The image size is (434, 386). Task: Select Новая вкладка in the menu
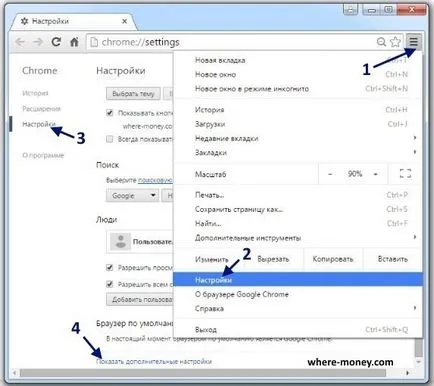(x=297, y=60)
